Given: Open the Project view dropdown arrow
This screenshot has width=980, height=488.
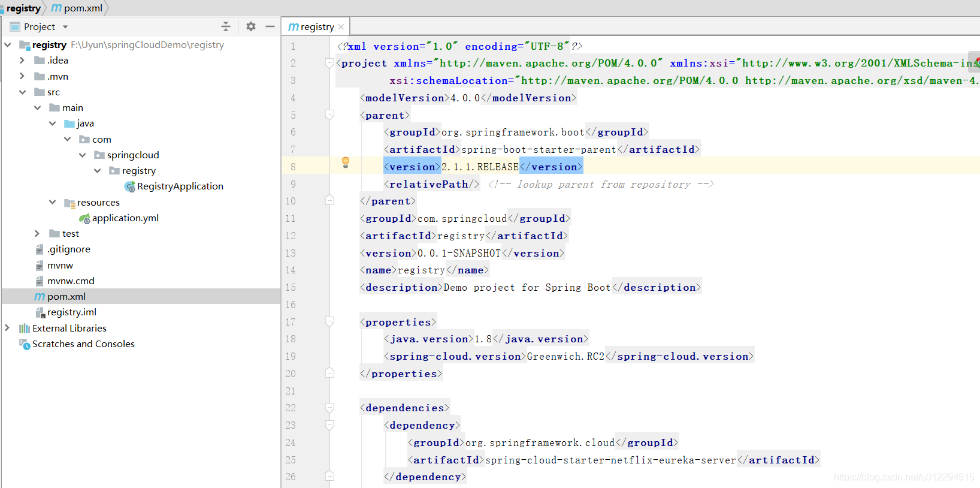Looking at the screenshot, I should tap(65, 27).
